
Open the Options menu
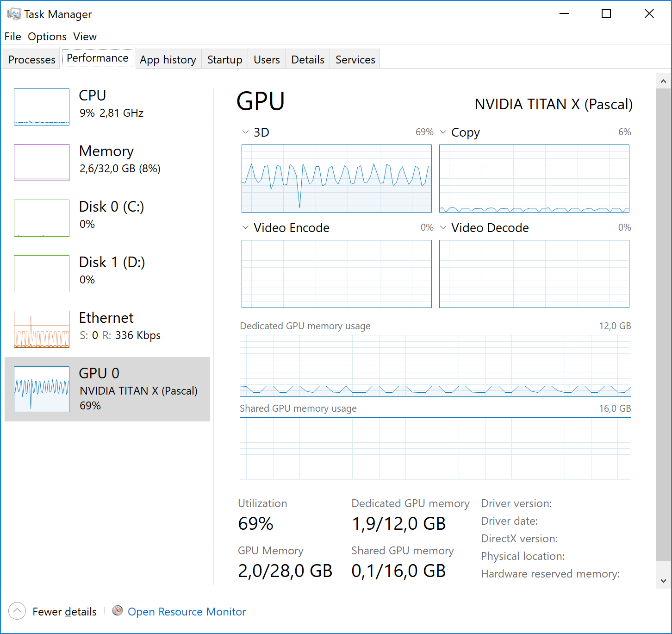pyautogui.click(x=47, y=37)
